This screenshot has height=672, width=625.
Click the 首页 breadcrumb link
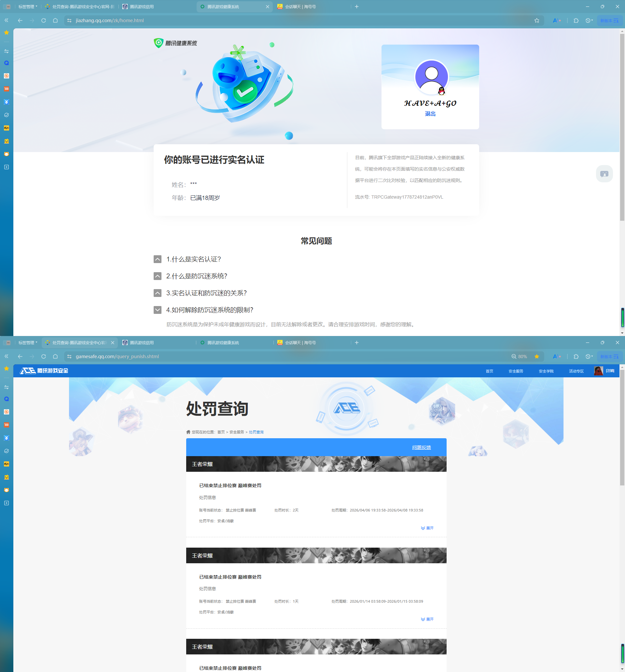[221, 432]
